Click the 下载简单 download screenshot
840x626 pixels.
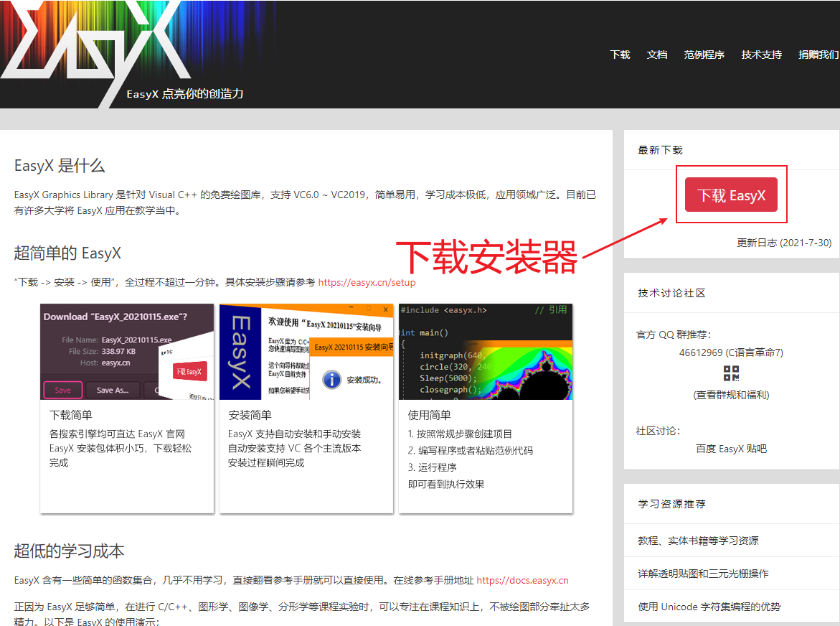click(127, 352)
